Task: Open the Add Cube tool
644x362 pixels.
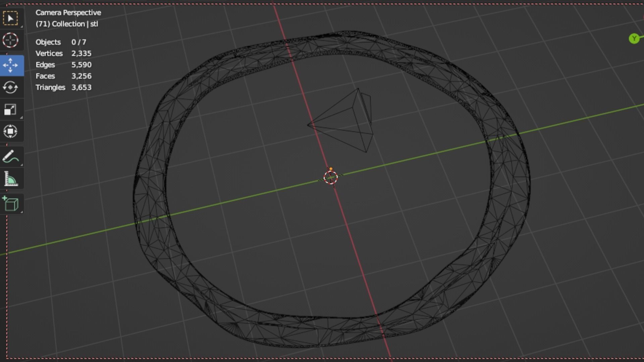Action: click(x=10, y=204)
